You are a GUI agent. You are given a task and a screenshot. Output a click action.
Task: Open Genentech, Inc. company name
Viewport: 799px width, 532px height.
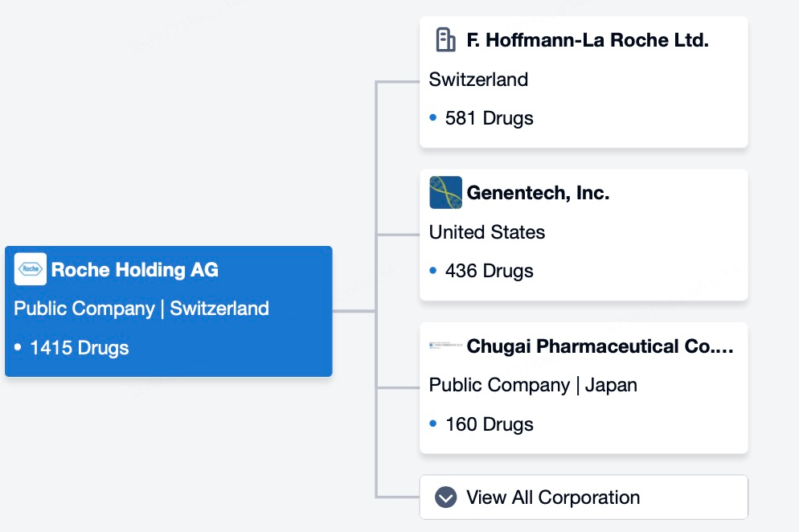point(538,193)
